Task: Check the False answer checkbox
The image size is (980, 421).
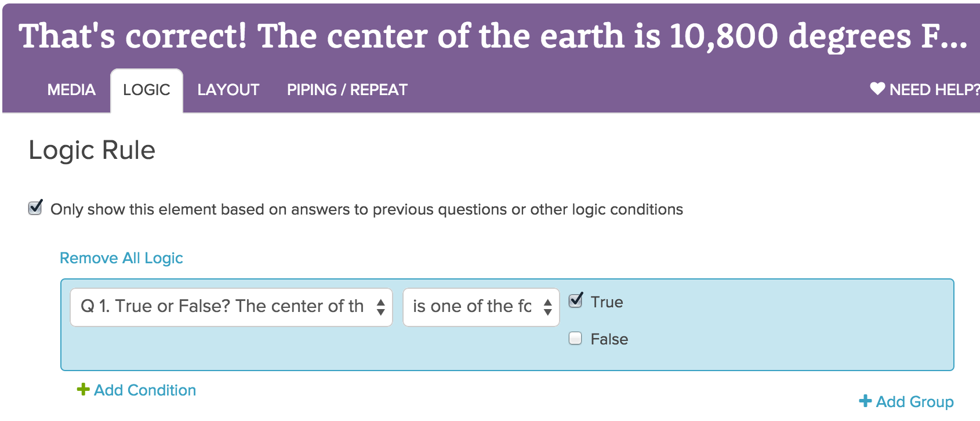Action: (575, 338)
